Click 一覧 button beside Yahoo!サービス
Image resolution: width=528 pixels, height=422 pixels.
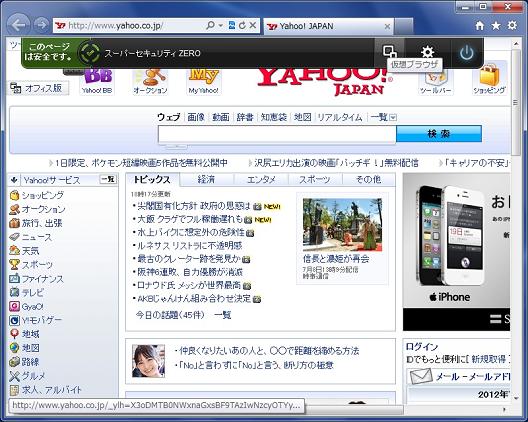(108, 180)
